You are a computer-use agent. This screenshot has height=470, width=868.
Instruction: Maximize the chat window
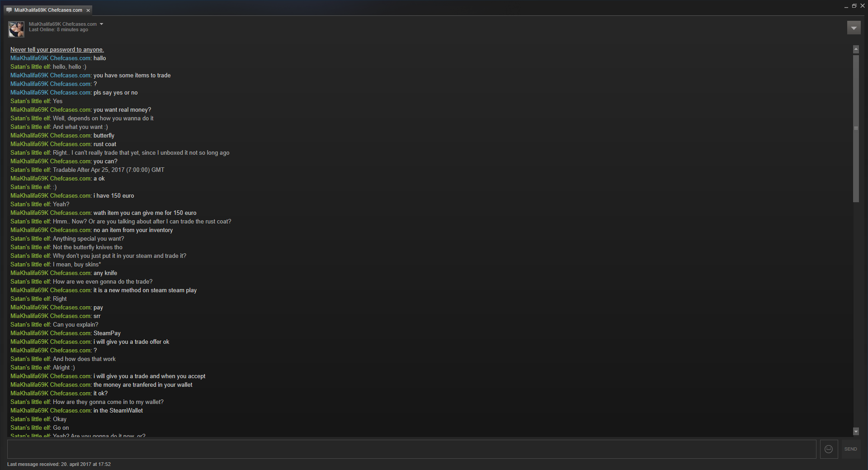854,6
